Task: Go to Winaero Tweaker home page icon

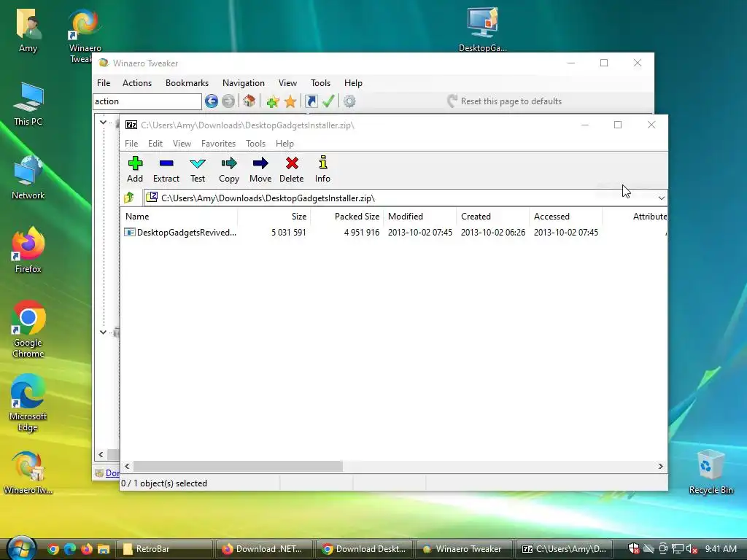Action: (x=249, y=101)
